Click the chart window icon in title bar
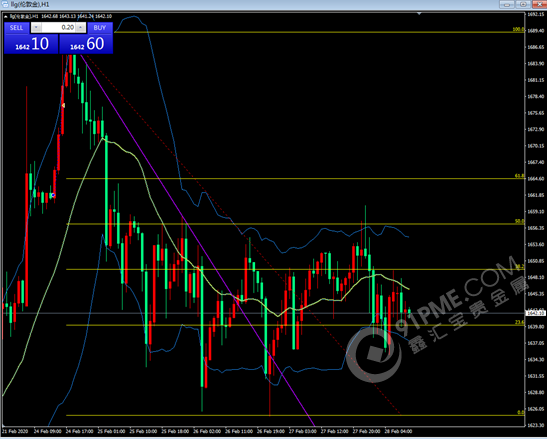 [5, 4]
